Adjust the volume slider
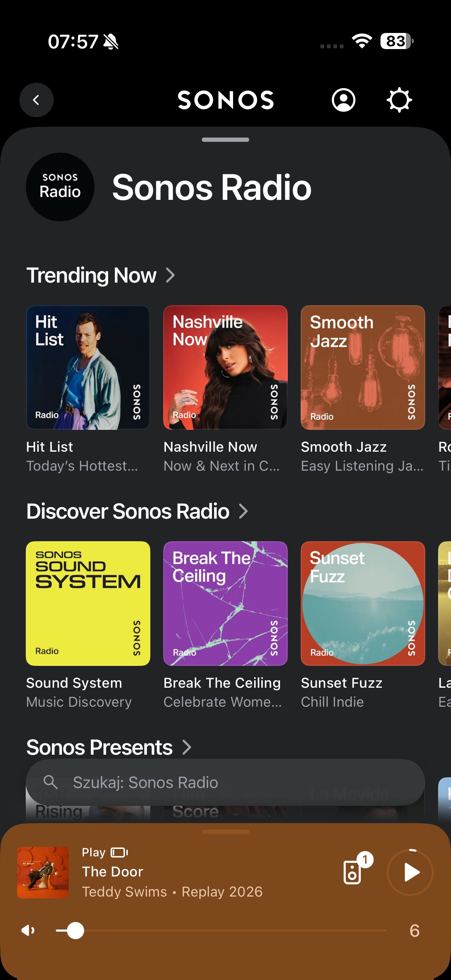Screen dimensions: 451x980 76,931
